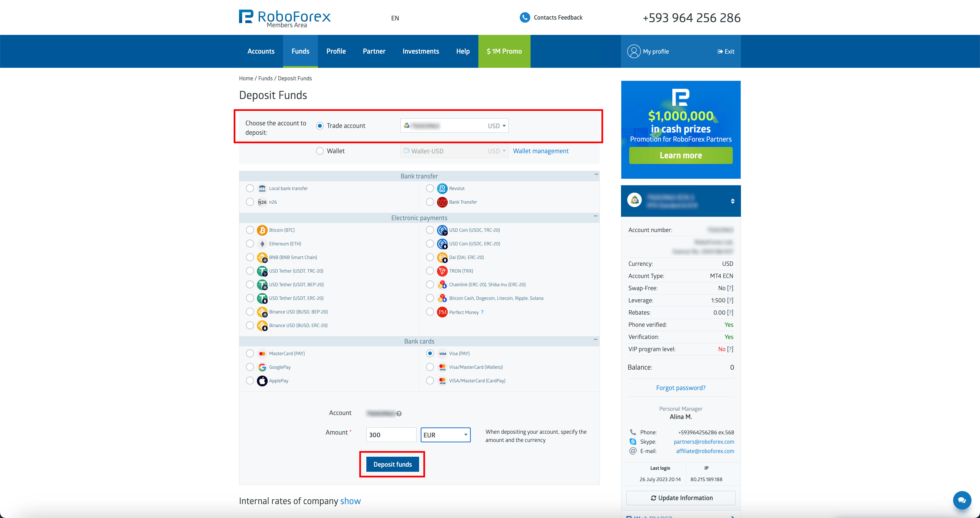Click the phone icon beside Contacts Feedback
Viewport: 980px width, 518px height.
(525, 18)
